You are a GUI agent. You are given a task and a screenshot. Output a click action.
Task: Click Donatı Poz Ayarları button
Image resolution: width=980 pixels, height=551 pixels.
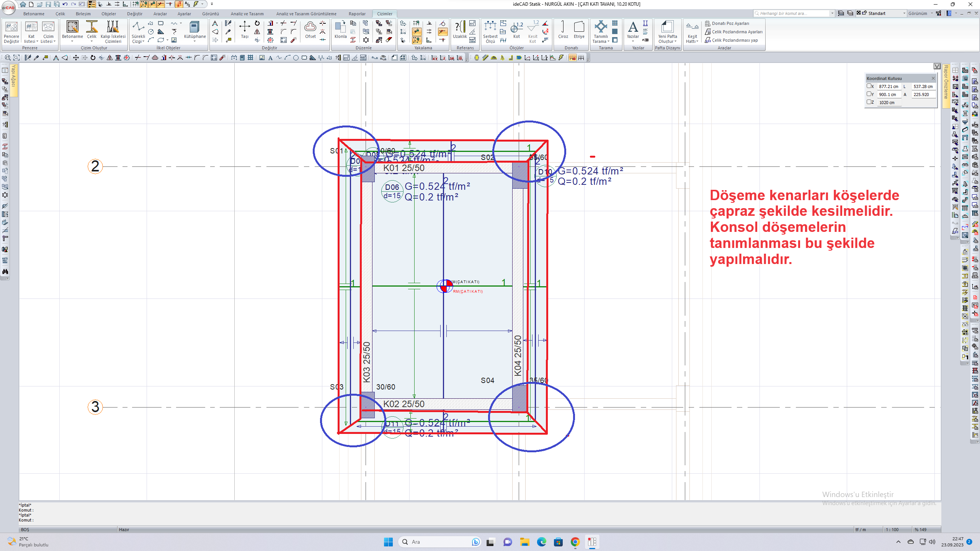pos(727,23)
